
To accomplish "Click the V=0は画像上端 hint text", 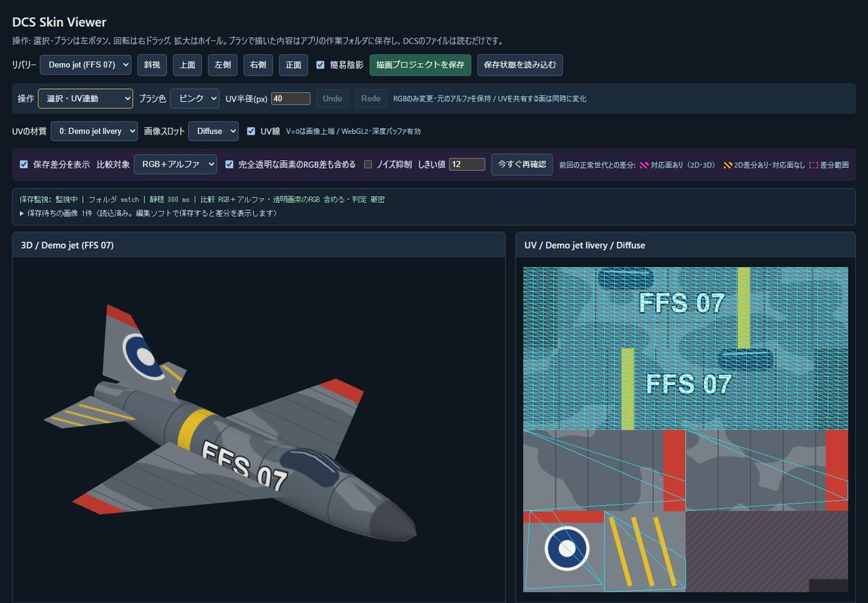I will coord(353,132).
